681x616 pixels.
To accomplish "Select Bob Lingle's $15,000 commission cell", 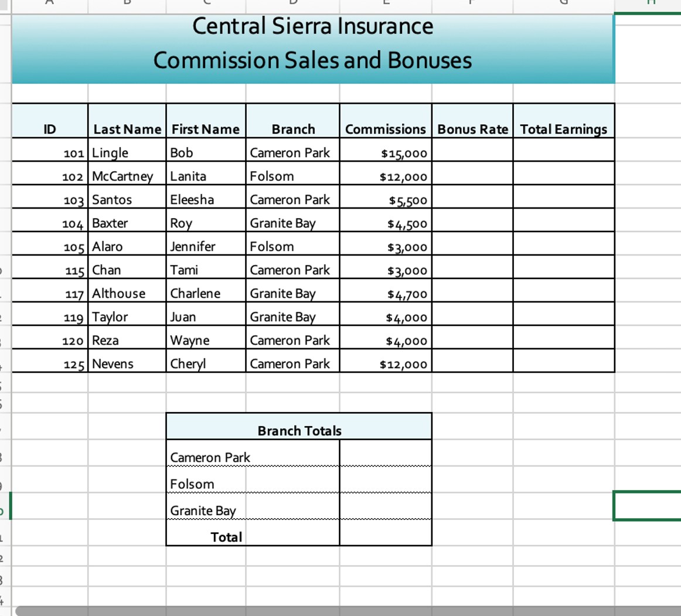I will pos(385,152).
